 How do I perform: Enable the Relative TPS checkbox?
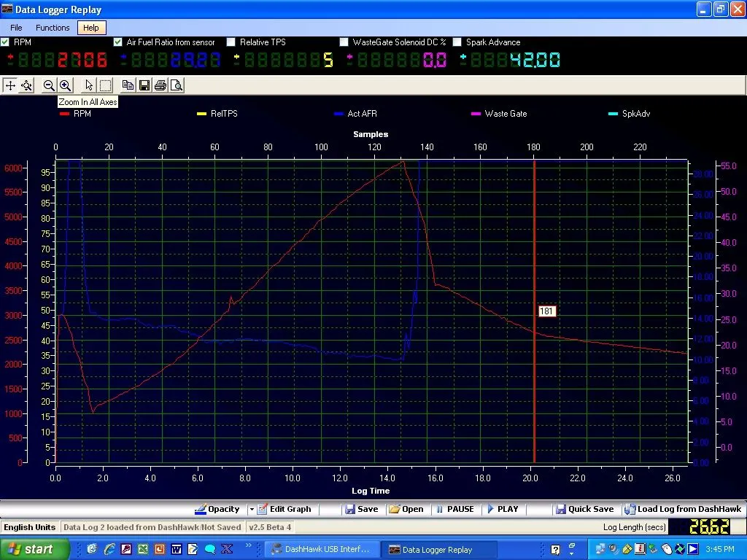[231, 42]
